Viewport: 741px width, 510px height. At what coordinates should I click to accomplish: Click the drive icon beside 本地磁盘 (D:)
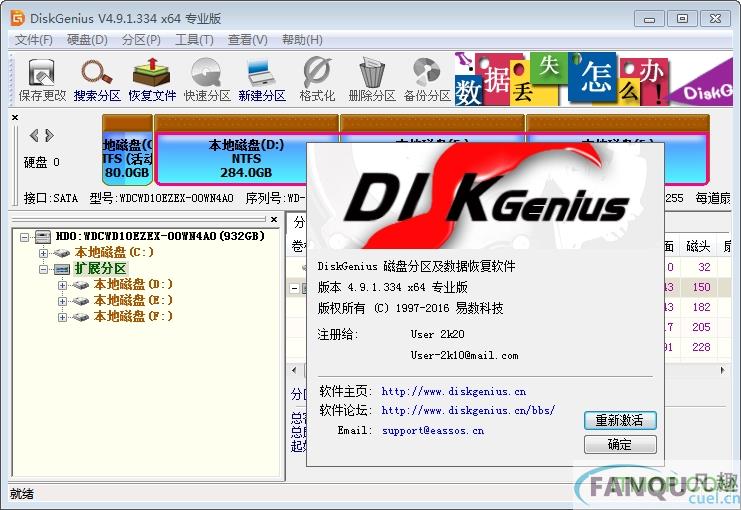(x=80, y=285)
